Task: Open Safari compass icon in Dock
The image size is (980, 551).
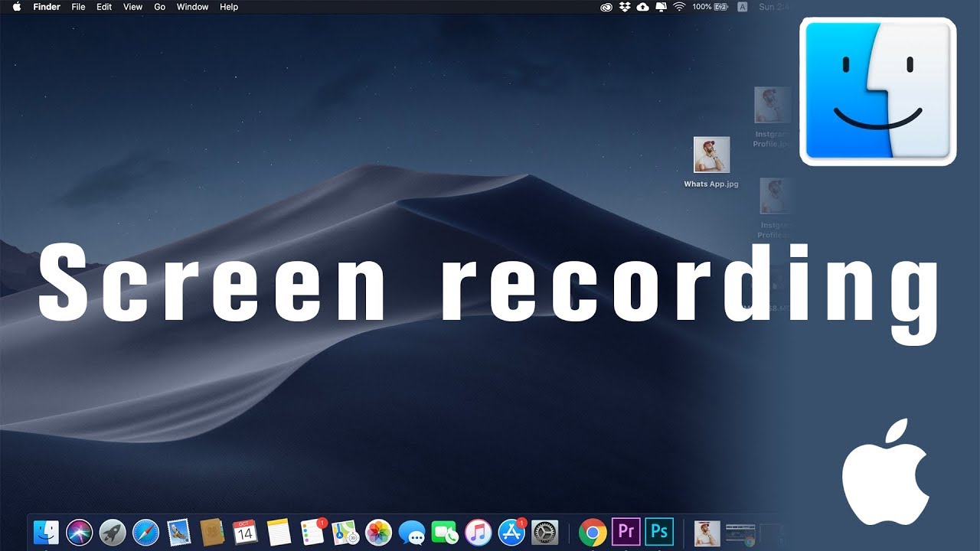Action: click(145, 531)
